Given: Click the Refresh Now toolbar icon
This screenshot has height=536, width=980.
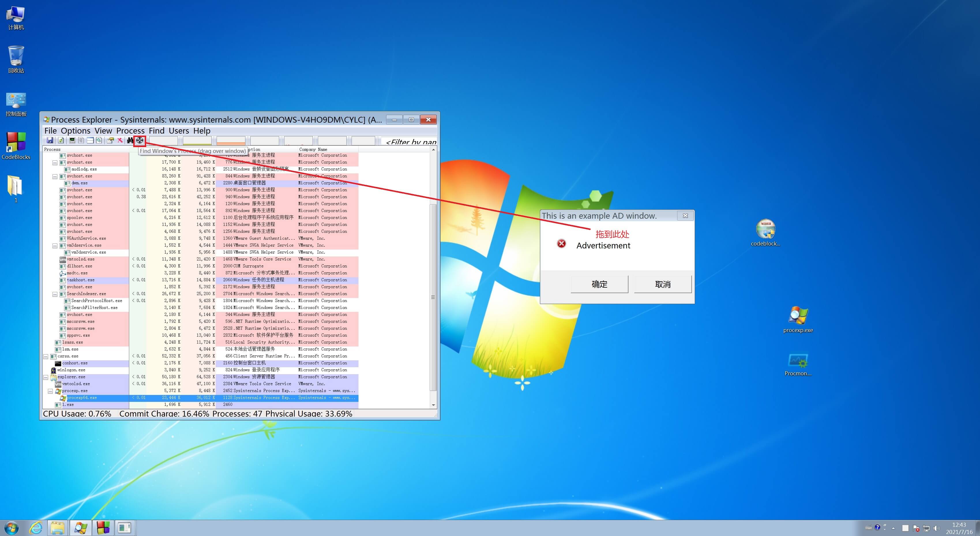Looking at the screenshot, I should (x=61, y=140).
